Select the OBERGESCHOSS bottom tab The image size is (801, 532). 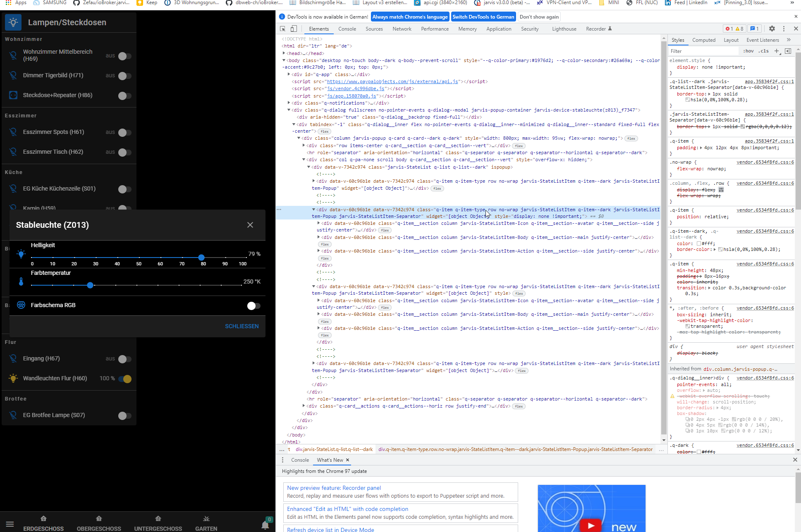pyautogui.click(x=99, y=523)
